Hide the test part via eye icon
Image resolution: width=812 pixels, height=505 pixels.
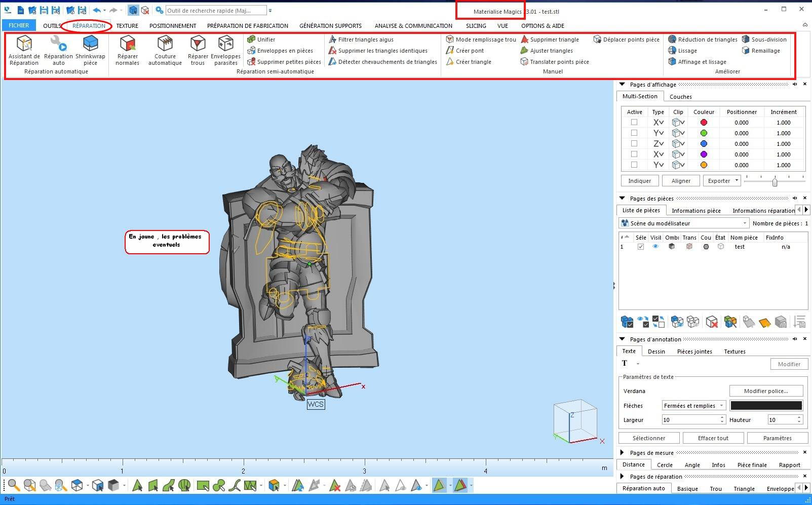tap(655, 247)
